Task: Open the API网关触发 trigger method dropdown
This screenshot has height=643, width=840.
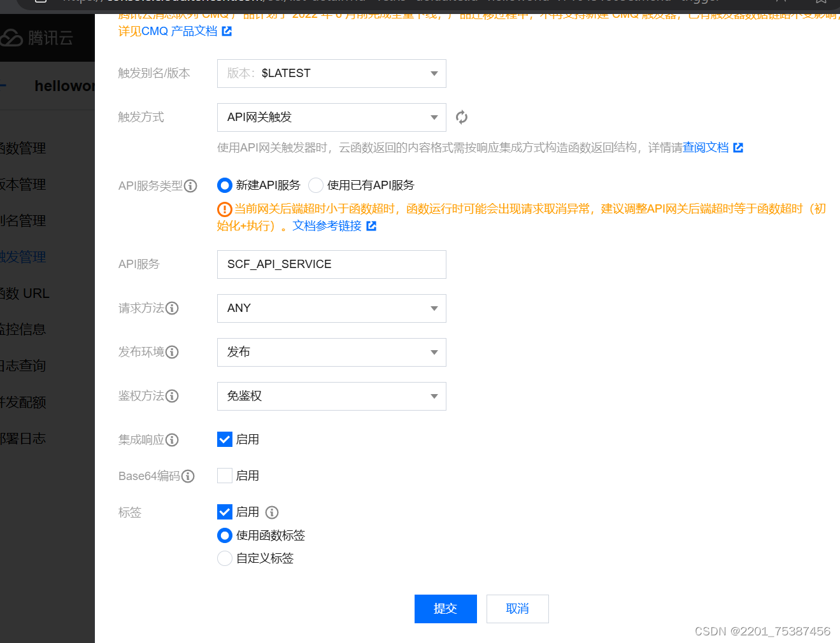Action: (332, 117)
